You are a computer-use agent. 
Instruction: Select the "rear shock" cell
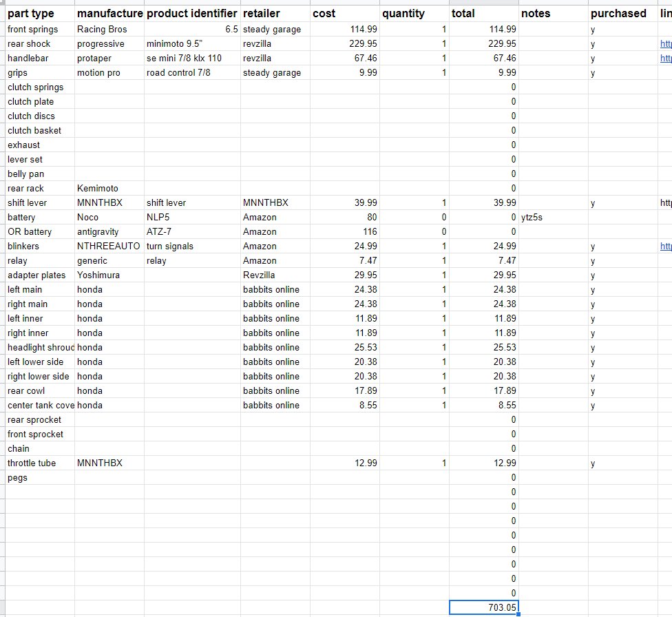(x=40, y=44)
